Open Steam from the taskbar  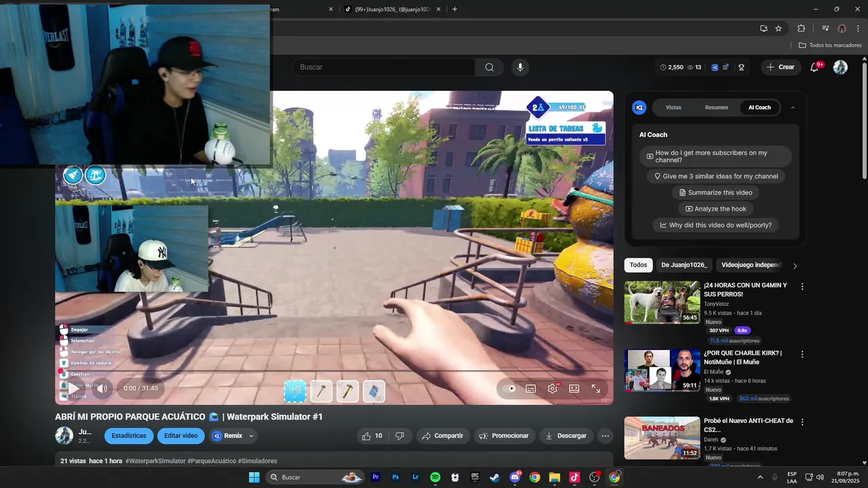tap(495, 477)
